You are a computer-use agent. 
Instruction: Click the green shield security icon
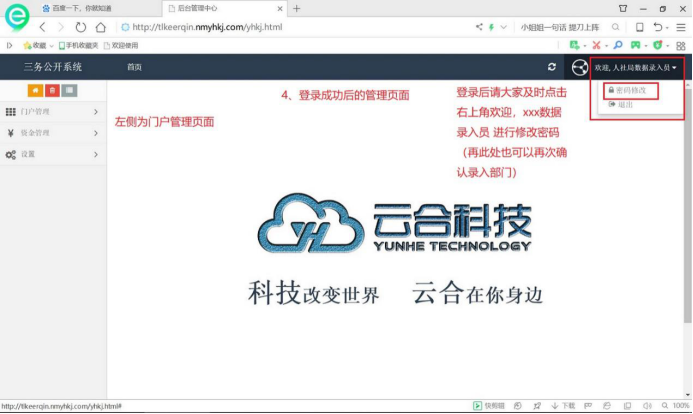[658, 45]
